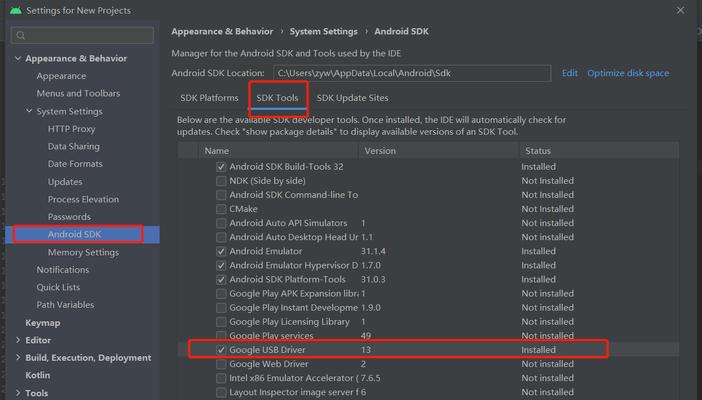Click System Settings breadcrumb
The width and height of the screenshot is (702, 400).
(x=323, y=31)
